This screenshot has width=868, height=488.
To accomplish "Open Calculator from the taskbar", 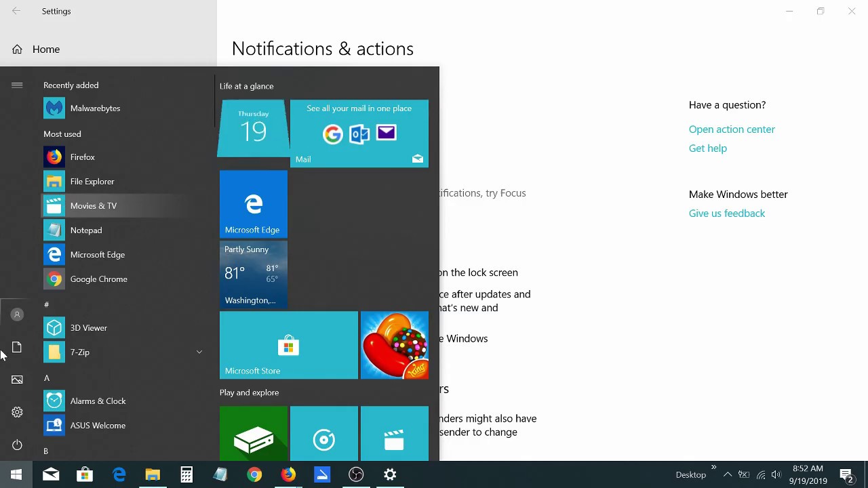I will [x=186, y=474].
